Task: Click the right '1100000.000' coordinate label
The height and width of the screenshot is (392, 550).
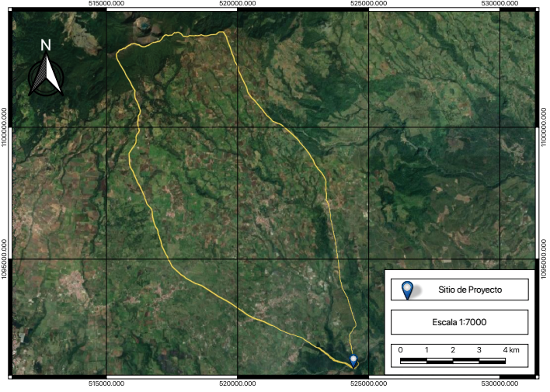Action: pos(544,127)
